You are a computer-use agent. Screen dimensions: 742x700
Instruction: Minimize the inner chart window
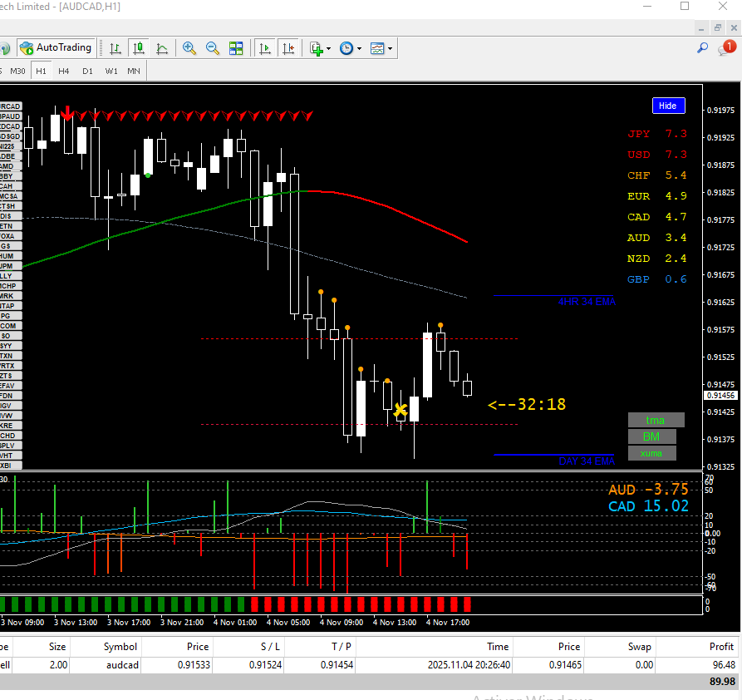point(701,28)
